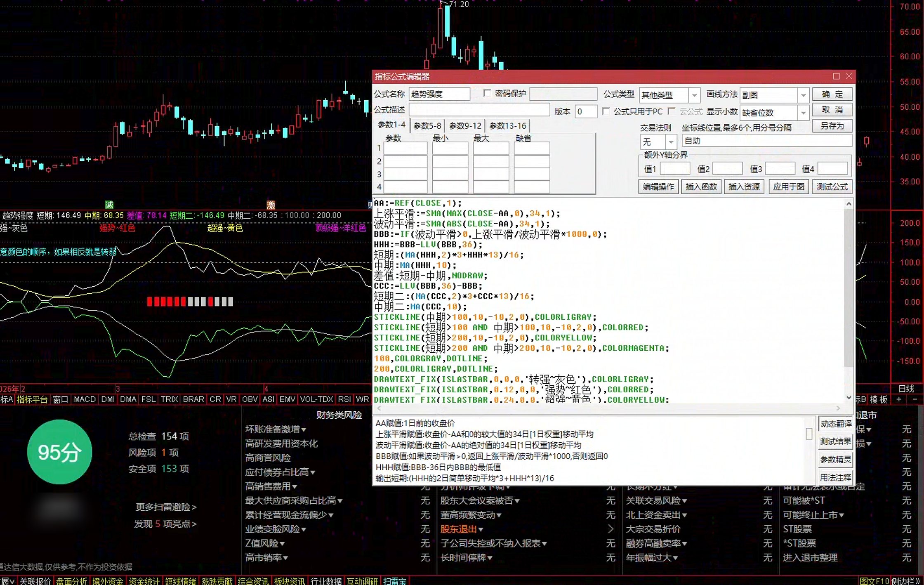
Task: Open 交易法则 dropdown
Action: pos(671,142)
